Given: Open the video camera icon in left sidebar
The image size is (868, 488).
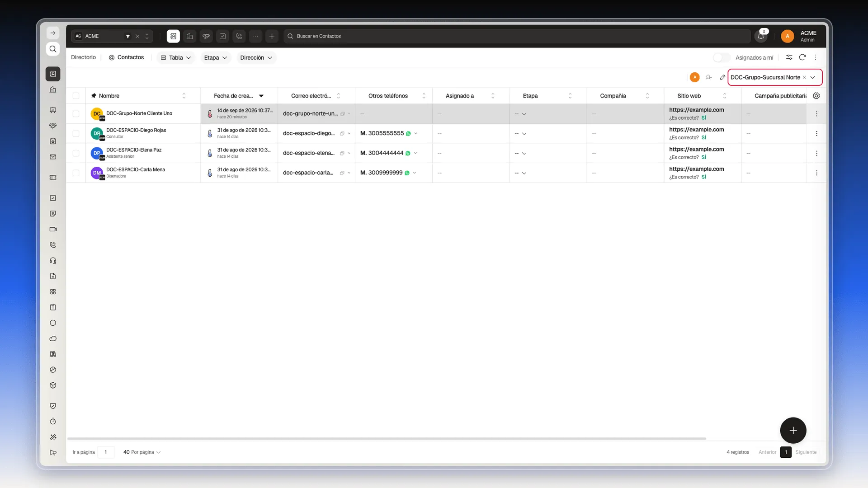Looking at the screenshot, I should point(53,229).
